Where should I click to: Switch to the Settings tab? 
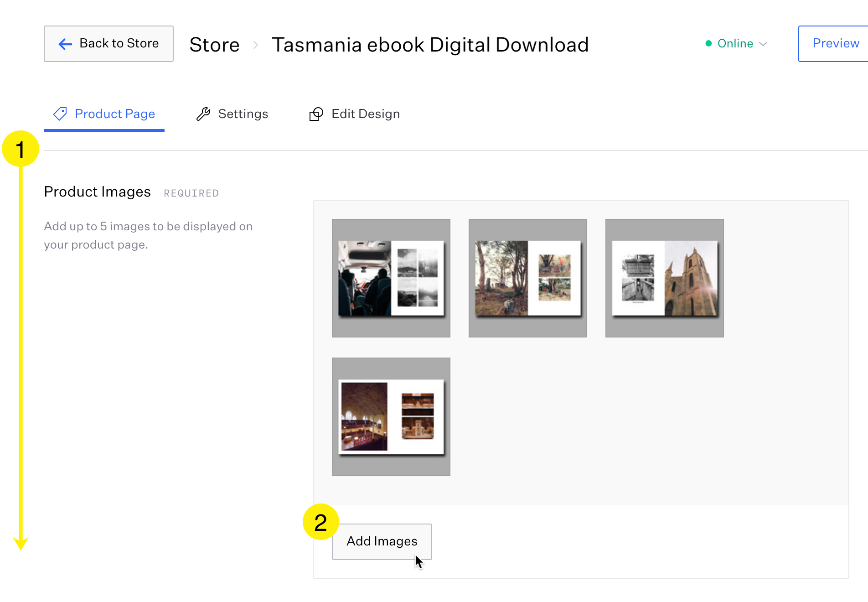[x=243, y=114]
